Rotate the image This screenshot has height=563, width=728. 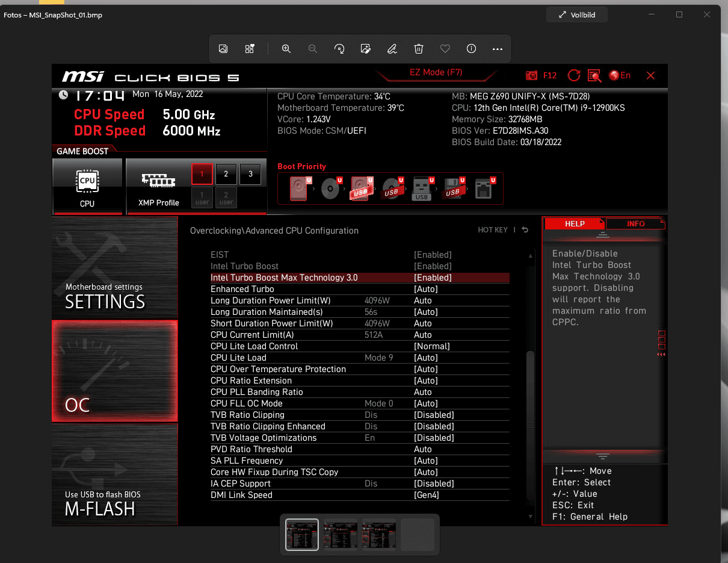click(x=339, y=49)
